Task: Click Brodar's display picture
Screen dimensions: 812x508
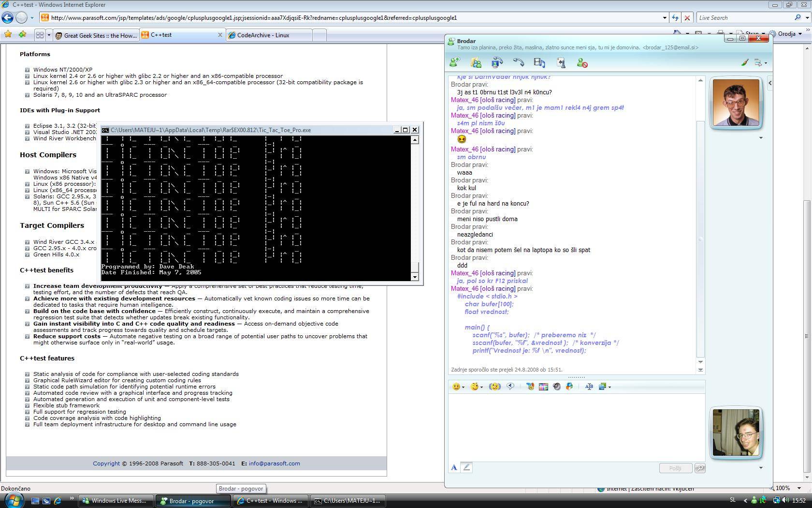Action: (x=736, y=103)
